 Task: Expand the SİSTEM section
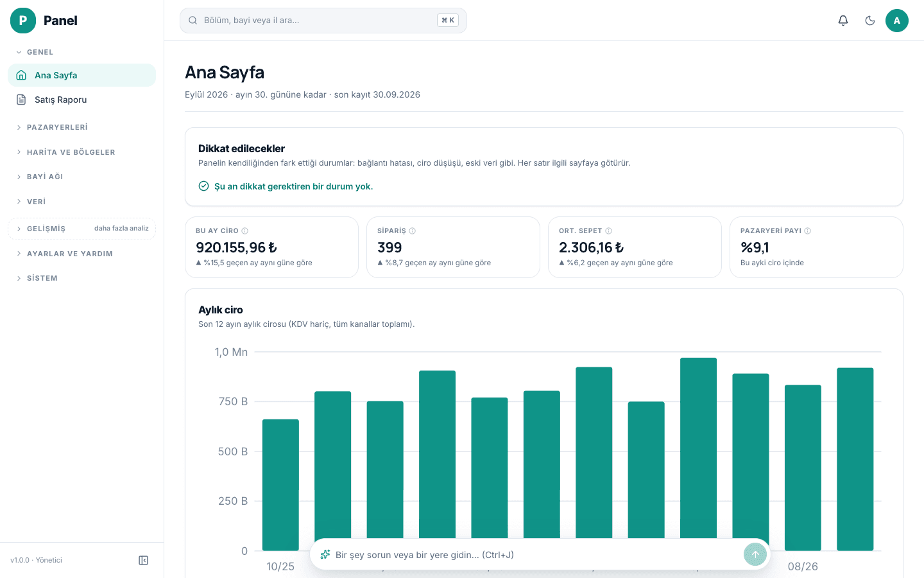point(81,278)
